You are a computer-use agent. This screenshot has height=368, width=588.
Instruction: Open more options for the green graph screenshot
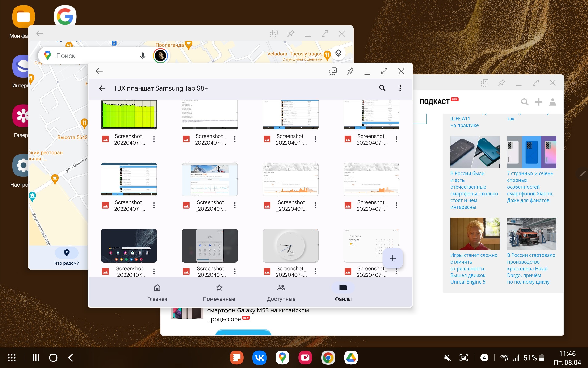click(154, 139)
